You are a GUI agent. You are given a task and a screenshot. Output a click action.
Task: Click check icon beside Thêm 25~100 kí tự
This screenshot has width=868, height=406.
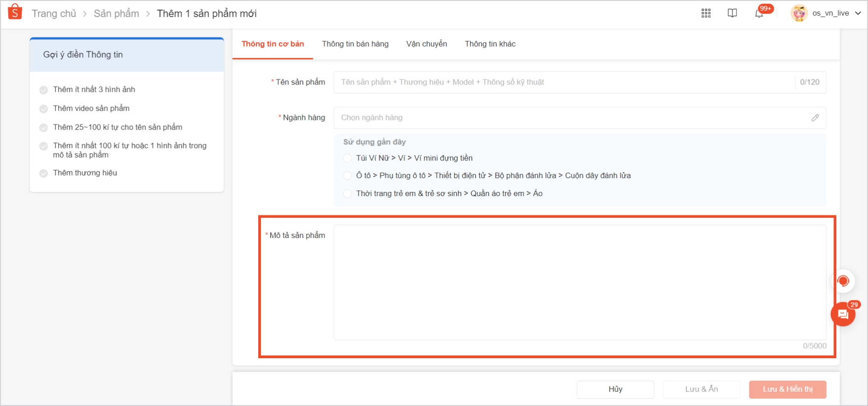tap(44, 128)
